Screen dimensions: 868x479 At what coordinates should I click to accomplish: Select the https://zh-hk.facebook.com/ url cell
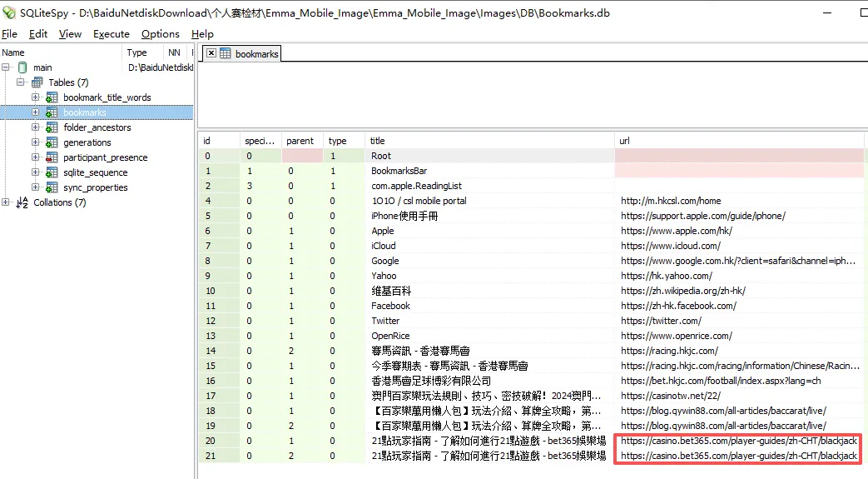point(739,306)
